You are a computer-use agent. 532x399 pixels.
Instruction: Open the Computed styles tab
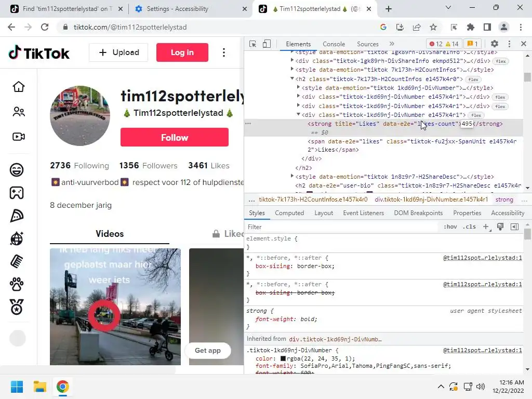289,213
